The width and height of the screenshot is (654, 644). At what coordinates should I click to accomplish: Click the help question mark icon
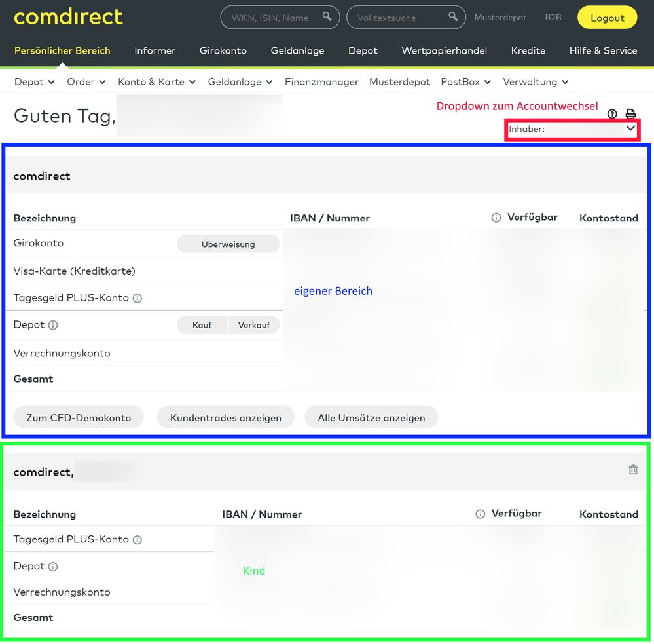tap(612, 114)
